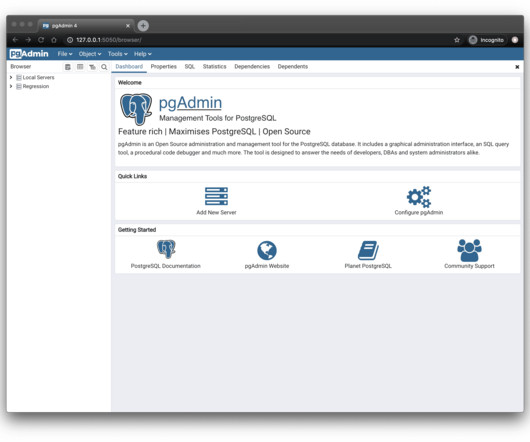530x442 pixels.
Task: Click the address bar URL field
Action: coord(259,40)
